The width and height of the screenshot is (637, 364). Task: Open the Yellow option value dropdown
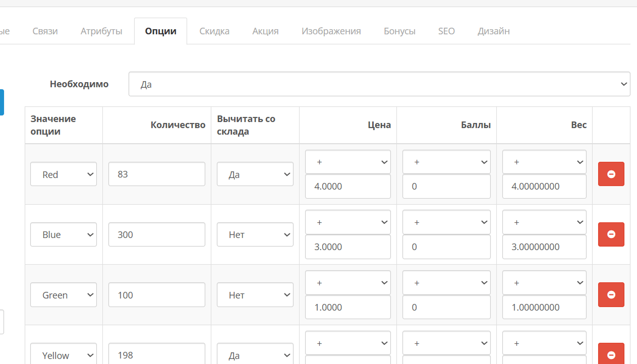pos(64,353)
